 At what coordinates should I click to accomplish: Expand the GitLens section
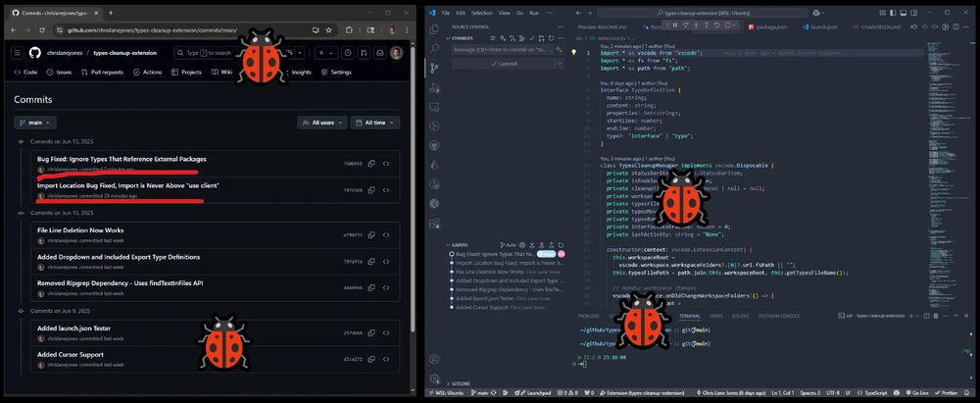click(449, 383)
